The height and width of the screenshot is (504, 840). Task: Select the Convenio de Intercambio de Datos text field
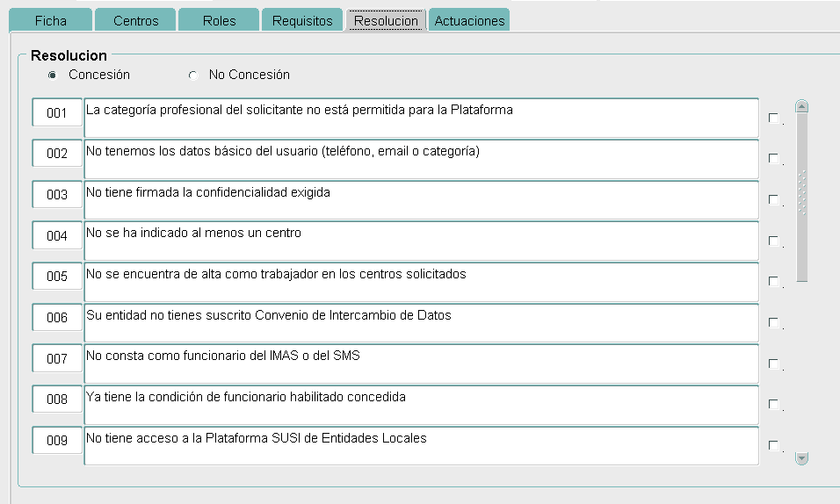pos(421,323)
